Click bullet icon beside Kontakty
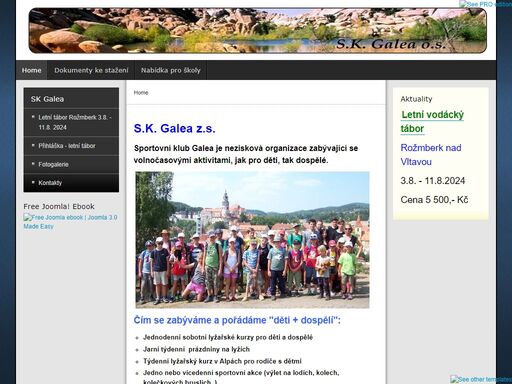This screenshot has height=384, width=512. click(x=33, y=182)
